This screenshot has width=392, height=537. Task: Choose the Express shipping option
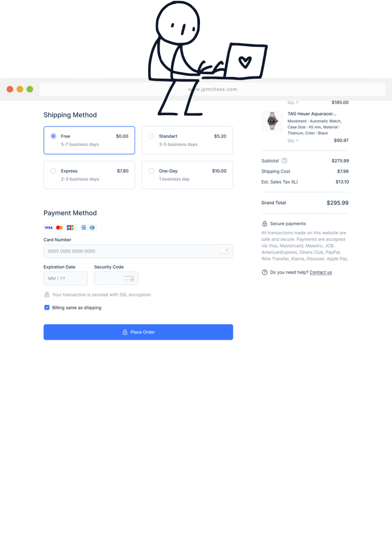coord(89,175)
